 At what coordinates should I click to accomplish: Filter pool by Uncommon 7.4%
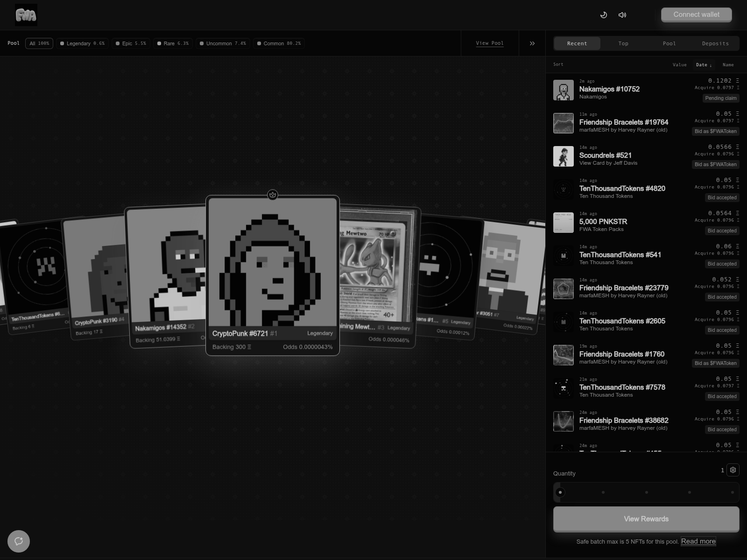(223, 43)
